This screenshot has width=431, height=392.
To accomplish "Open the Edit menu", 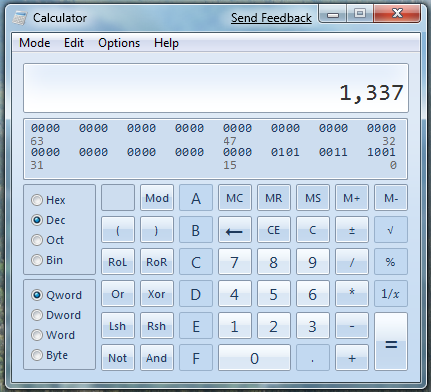I will pyautogui.click(x=74, y=43).
